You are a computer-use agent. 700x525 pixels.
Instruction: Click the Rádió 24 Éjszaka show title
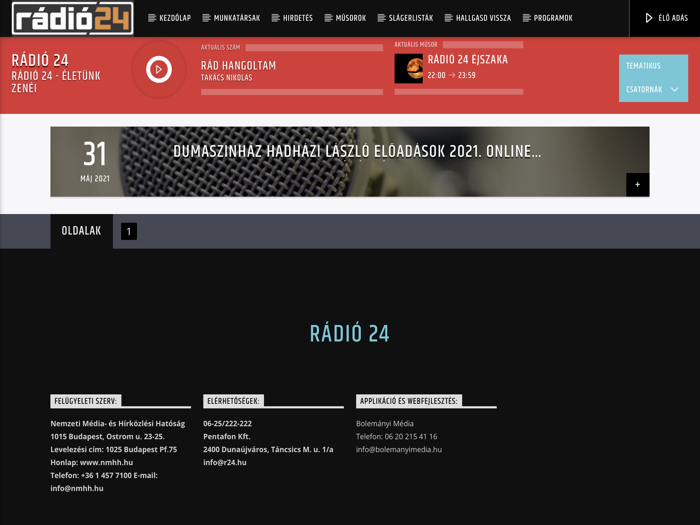tap(467, 59)
